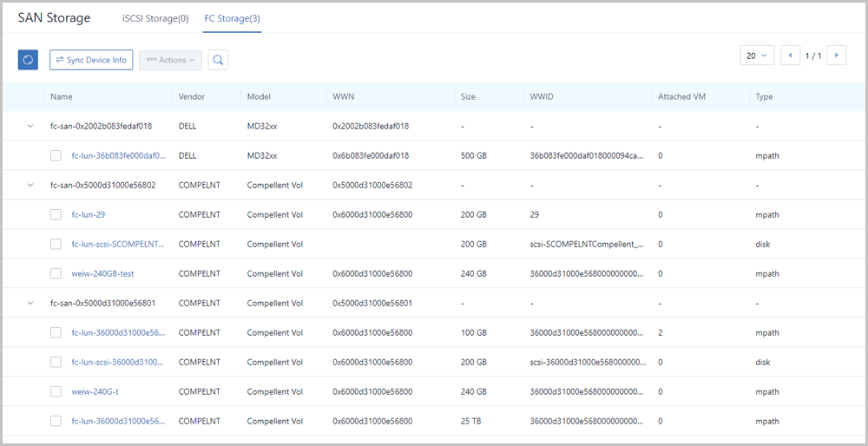This screenshot has width=868, height=446.
Task: Click Attached VM value 2
Action: pos(661,332)
